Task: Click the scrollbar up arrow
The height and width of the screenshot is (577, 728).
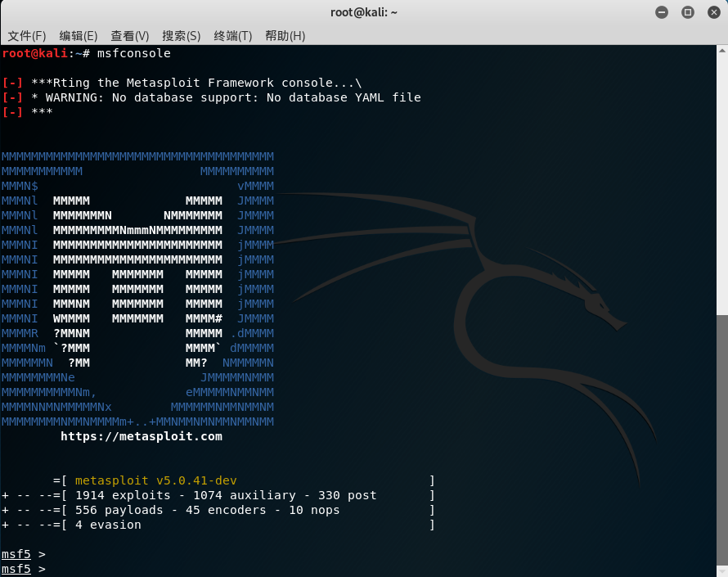Action: 722,50
